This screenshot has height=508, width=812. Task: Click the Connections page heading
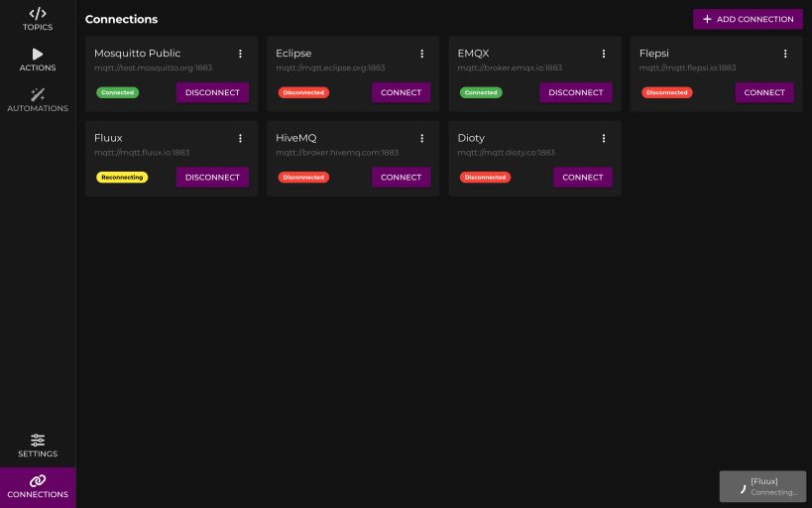coord(121,19)
